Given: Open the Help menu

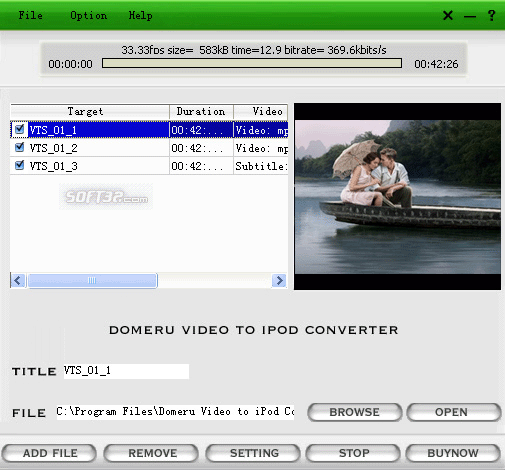Looking at the screenshot, I should pos(140,16).
